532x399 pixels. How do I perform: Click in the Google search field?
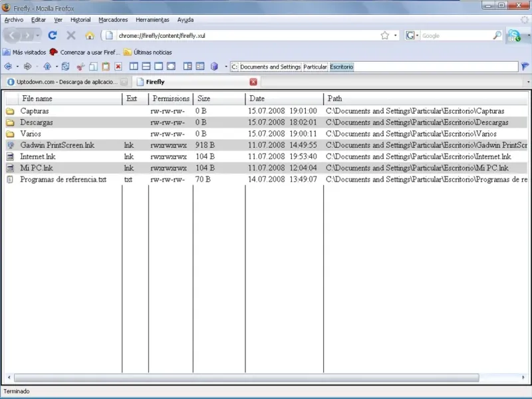[456, 35]
